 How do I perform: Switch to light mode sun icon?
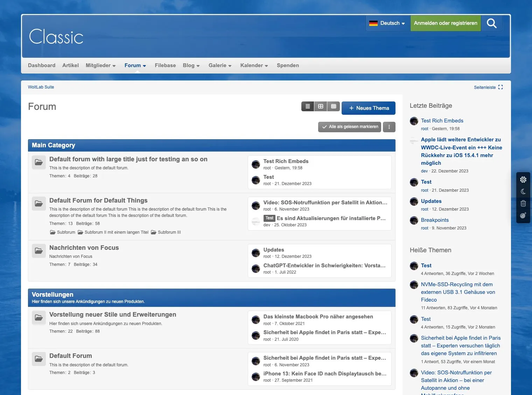click(523, 179)
